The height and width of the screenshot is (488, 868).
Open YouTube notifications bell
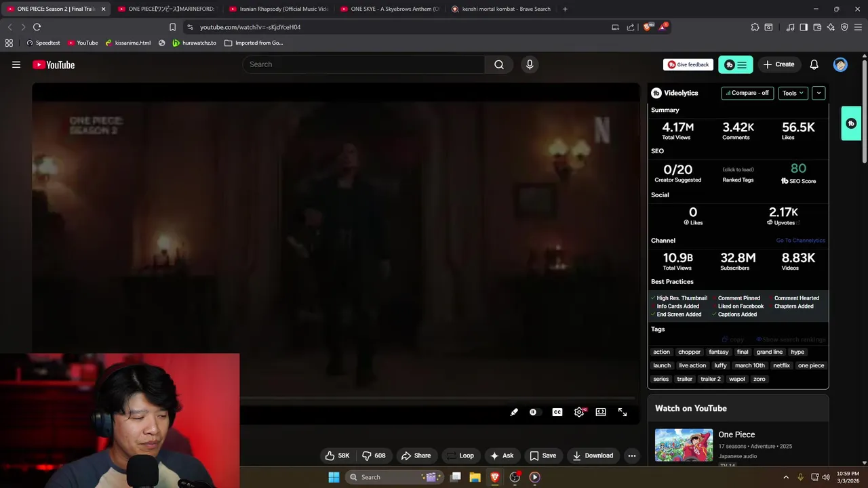click(x=814, y=64)
